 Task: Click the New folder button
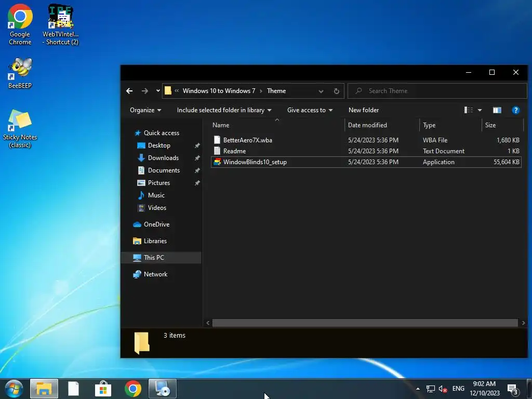point(364,110)
